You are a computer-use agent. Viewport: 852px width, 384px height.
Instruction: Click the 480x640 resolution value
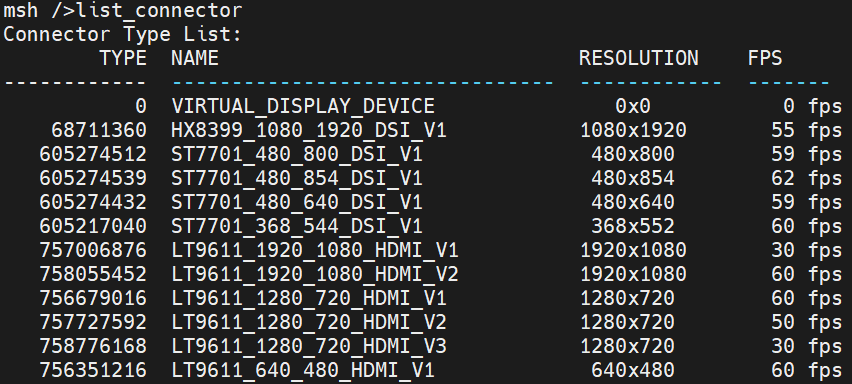(633, 202)
